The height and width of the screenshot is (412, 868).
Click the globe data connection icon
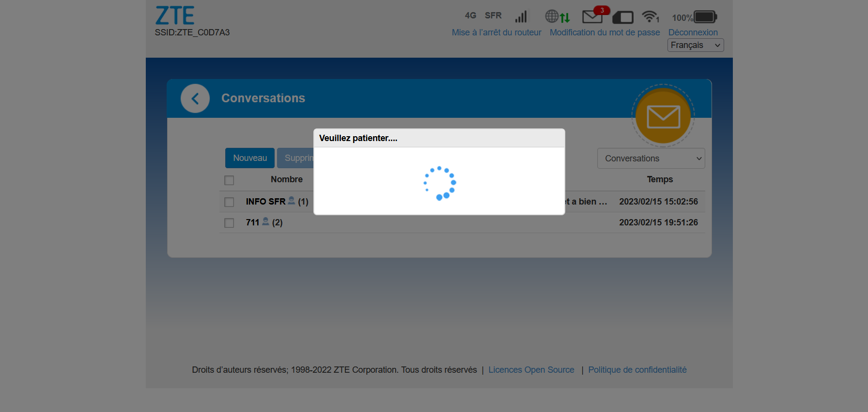pos(558,16)
